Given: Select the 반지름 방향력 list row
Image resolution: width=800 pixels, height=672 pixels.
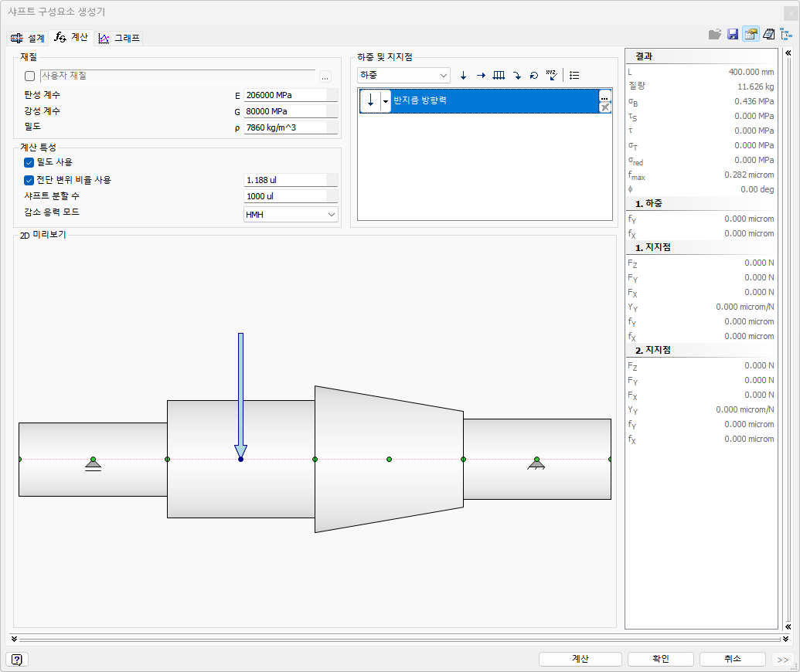Looking at the screenshot, I should tap(485, 101).
